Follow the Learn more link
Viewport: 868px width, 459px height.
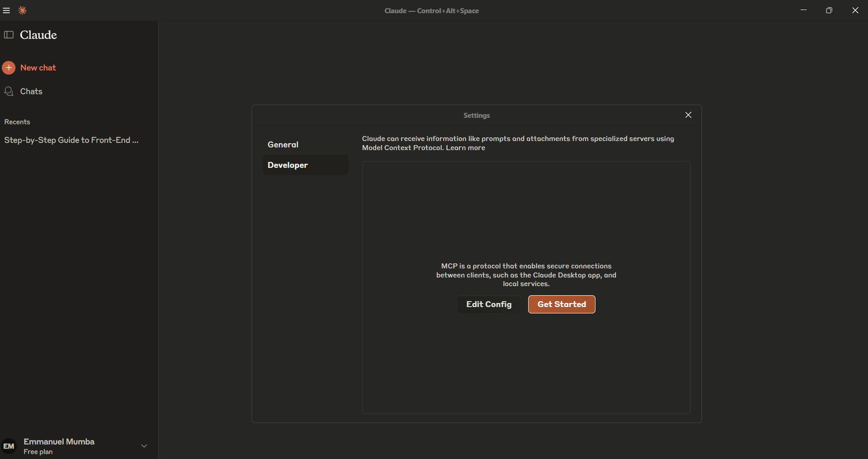[x=465, y=148]
